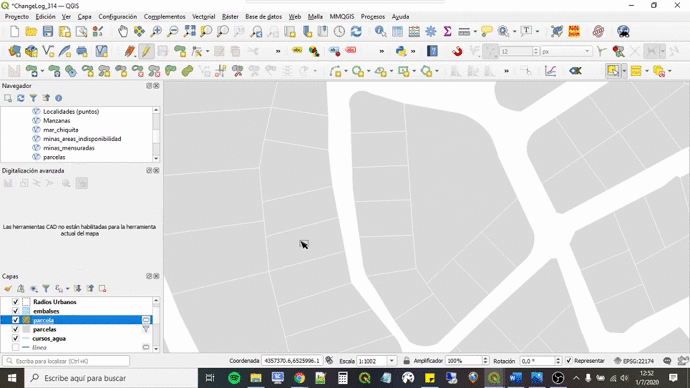Toggle the Representar render checkbox
Screen dimensions: 690x388
coord(569,361)
